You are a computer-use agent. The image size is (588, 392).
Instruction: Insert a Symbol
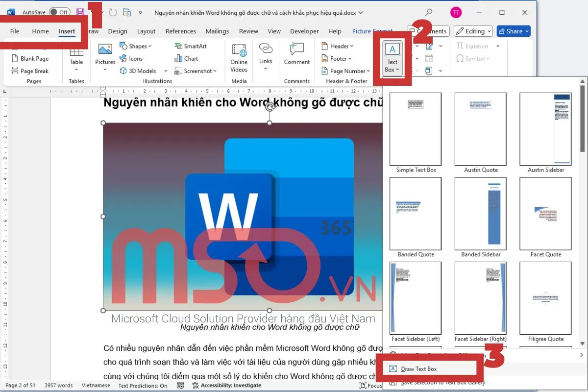[x=472, y=58]
